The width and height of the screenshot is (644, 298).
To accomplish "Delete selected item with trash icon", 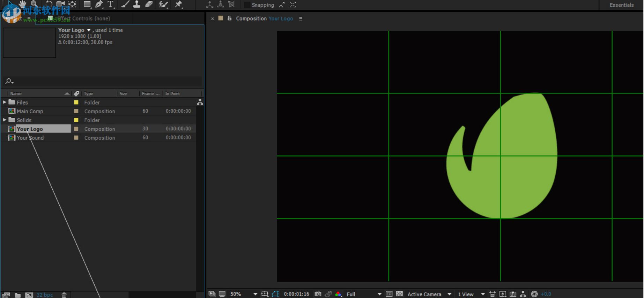I will 64,295.
